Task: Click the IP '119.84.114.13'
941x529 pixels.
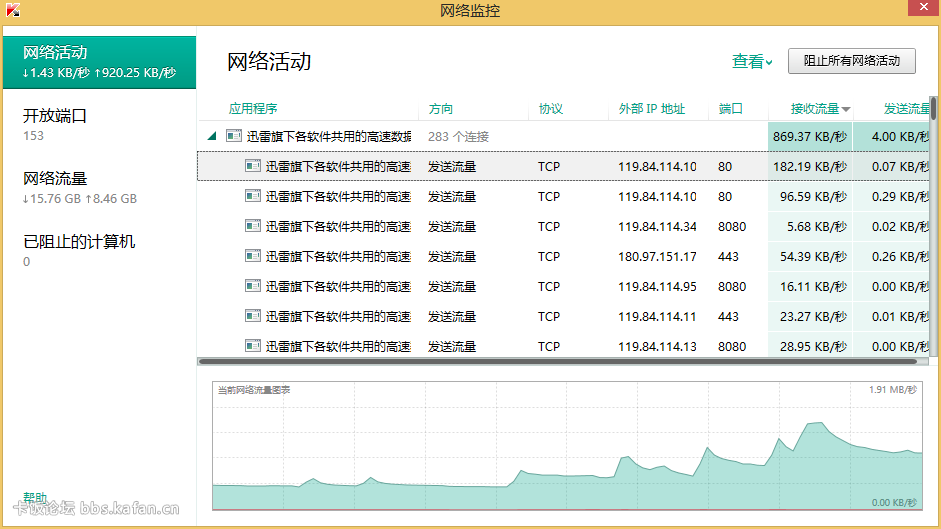Action: tap(657, 346)
